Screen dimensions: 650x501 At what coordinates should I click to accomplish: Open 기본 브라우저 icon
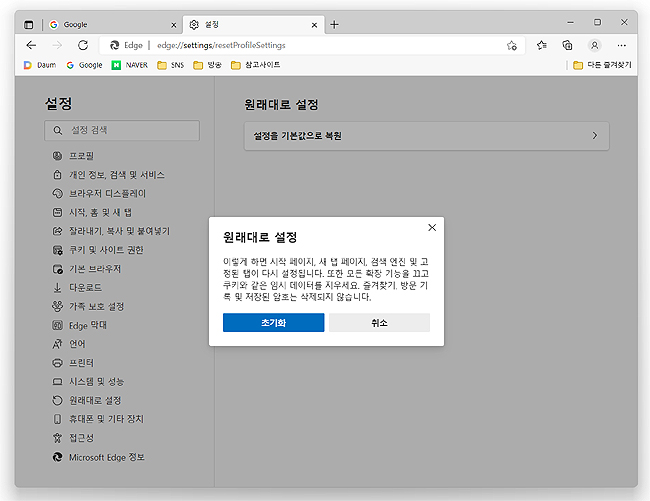[57, 269]
